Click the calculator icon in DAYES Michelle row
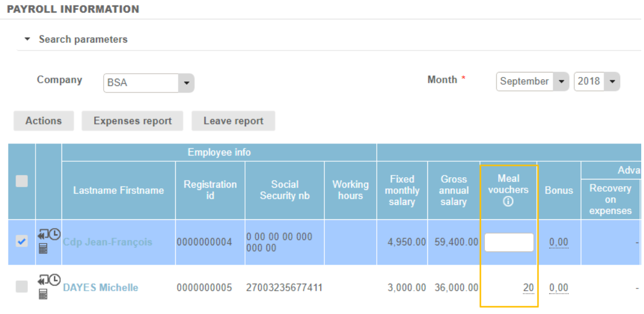Image resolution: width=644 pixels, height=314 pixels. click(43, 294)
